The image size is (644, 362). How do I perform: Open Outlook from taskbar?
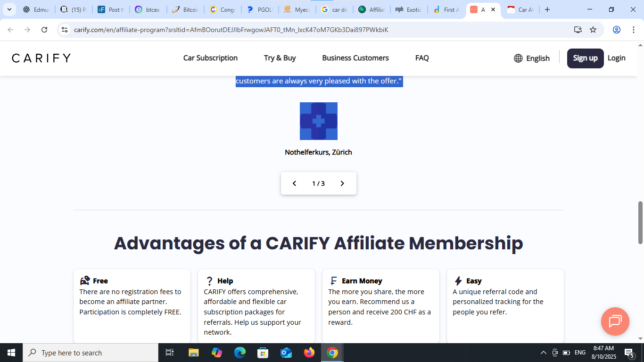coord(286,353)
